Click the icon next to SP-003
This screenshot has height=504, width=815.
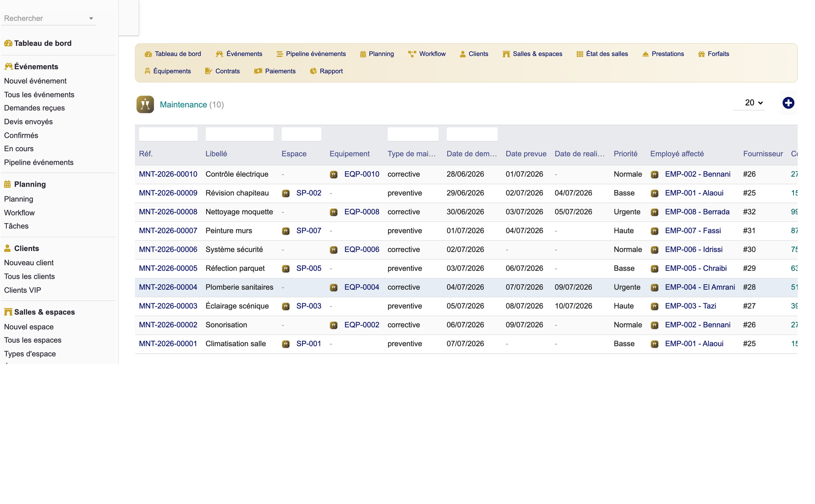pyautogui.click(x=286, y=306)
